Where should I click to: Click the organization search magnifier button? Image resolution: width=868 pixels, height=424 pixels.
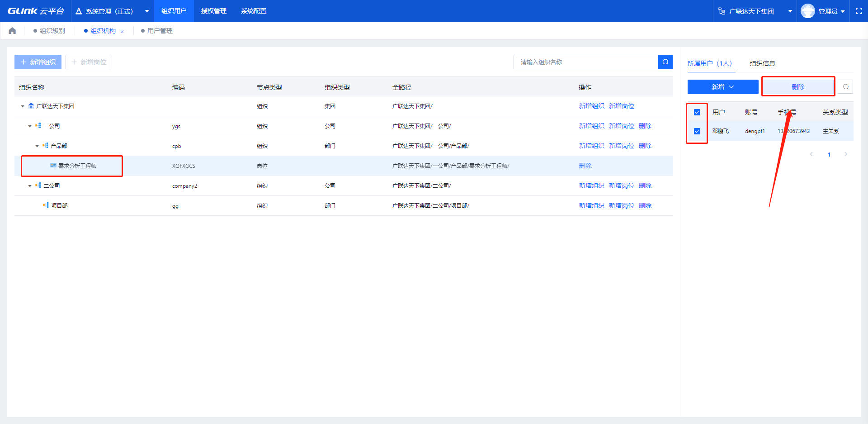[665, 62]
